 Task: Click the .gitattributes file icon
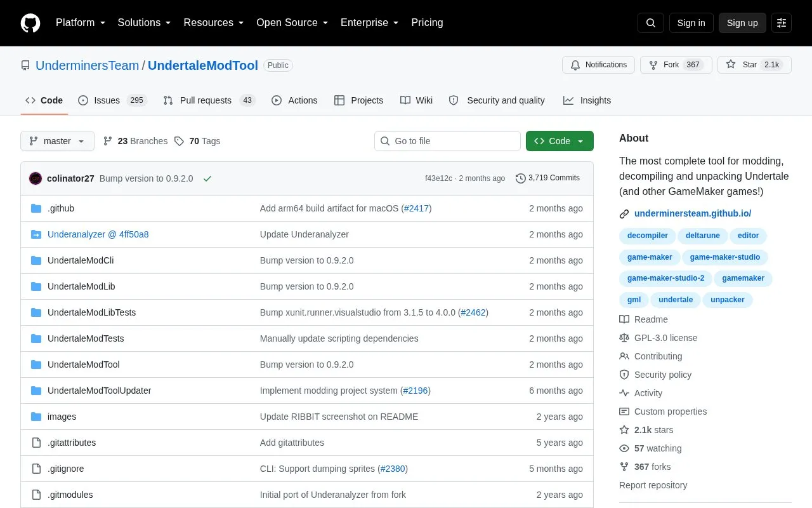[x=36, y=443]
